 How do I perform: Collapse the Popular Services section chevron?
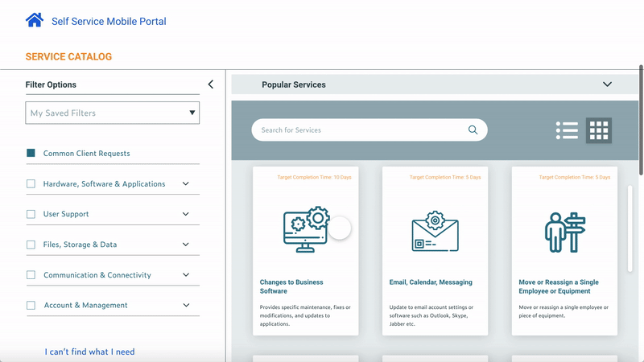coord(607,84)
